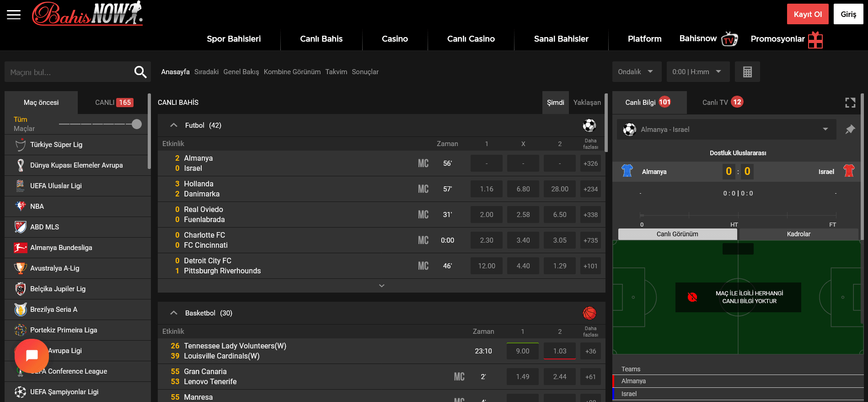The image size is (868, 402).
Task: Select Fuenlabrada odds 6.50
Action: (560, 215)
